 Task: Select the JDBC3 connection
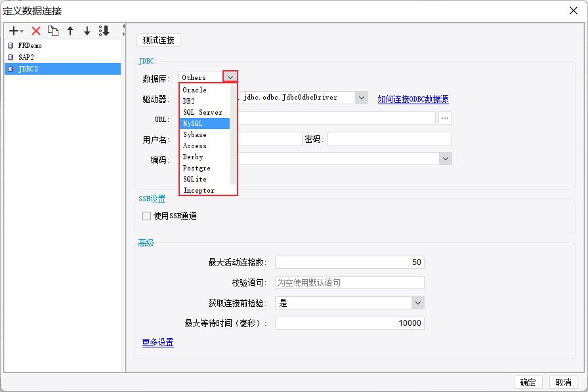click(62, 69)
